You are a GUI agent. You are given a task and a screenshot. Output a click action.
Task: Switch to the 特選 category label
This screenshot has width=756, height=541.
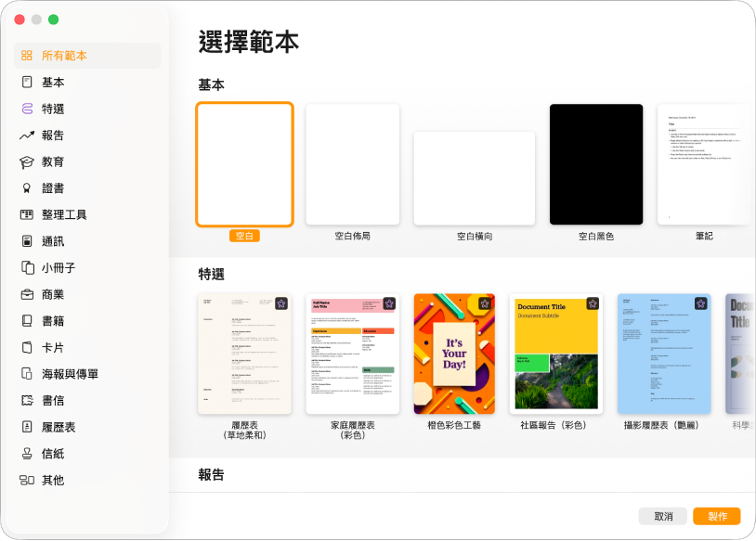(53, 109)
